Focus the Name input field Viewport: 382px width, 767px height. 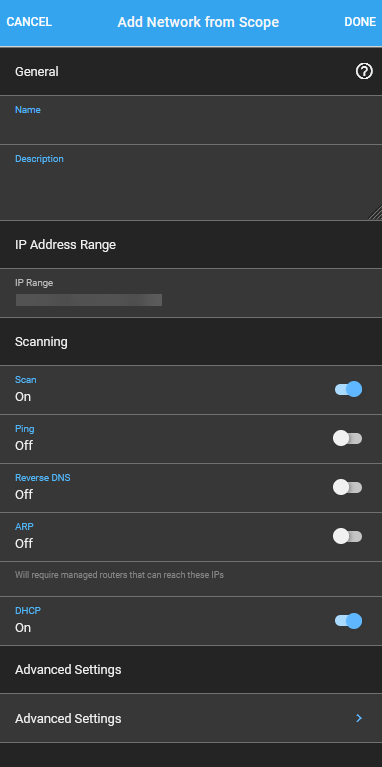click(191, 120)
